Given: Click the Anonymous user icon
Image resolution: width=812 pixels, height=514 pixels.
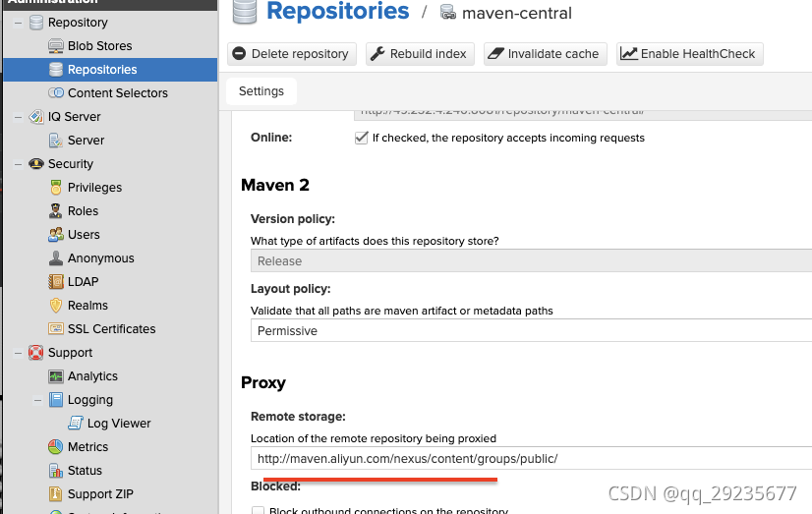Looking at the screenshot, I should click(56, 258).
